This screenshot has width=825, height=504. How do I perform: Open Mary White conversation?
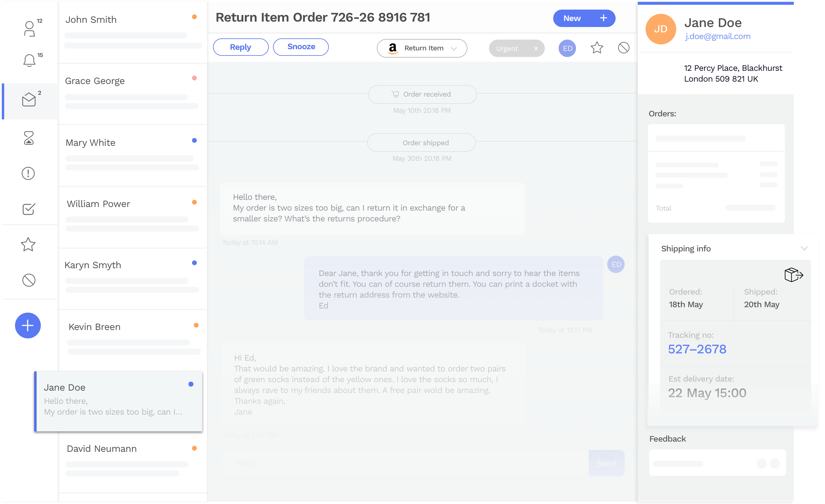tap(133, 156)
